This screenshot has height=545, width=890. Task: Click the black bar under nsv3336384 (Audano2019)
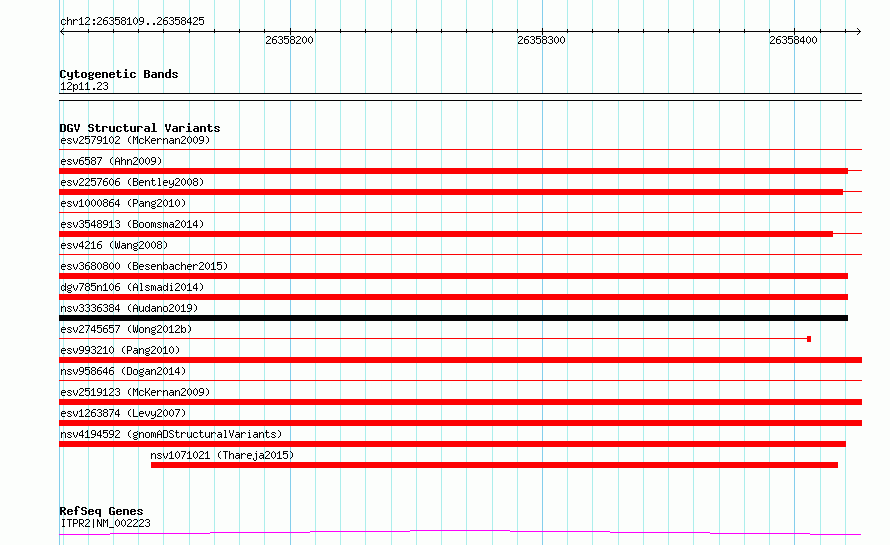click(x=454, y=318)
